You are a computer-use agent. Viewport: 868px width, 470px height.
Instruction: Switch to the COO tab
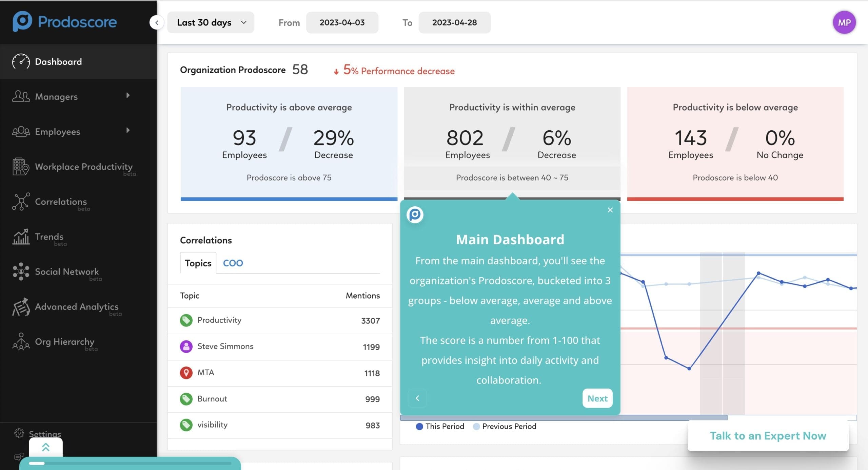233,263
